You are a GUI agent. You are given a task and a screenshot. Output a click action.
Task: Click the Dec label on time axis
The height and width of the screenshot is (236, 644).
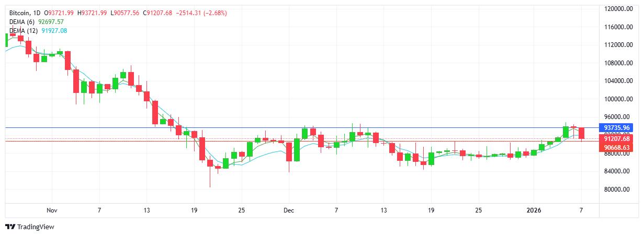pyautogui.click(x=288, y=210)
